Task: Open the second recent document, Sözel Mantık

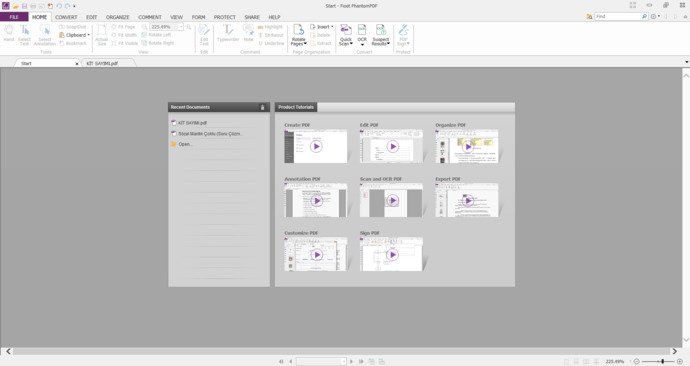Action: pos(207,133)
